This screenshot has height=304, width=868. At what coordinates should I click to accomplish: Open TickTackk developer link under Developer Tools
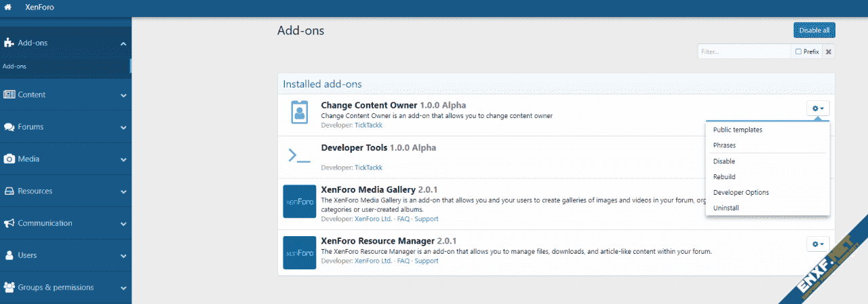368,168
